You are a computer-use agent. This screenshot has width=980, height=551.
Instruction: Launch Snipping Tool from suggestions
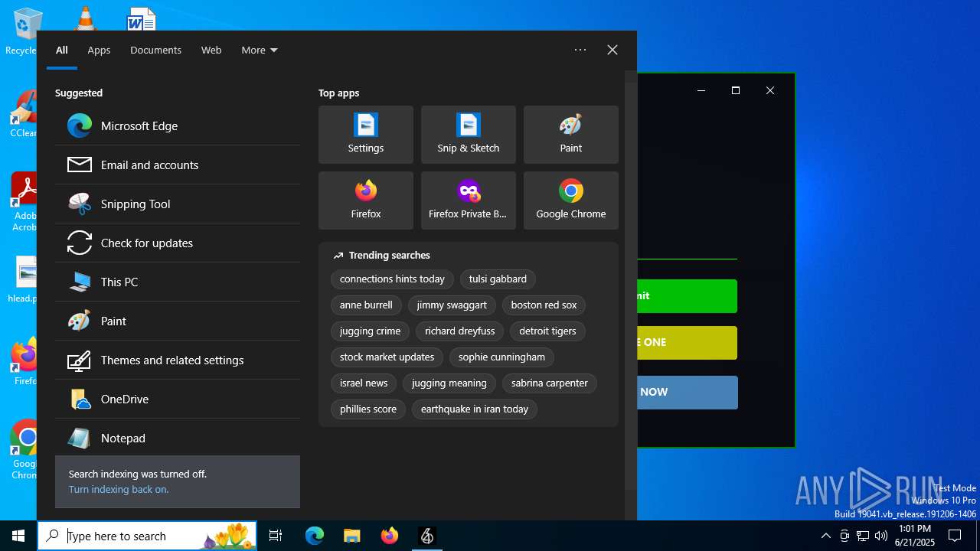tap(178, 204)
